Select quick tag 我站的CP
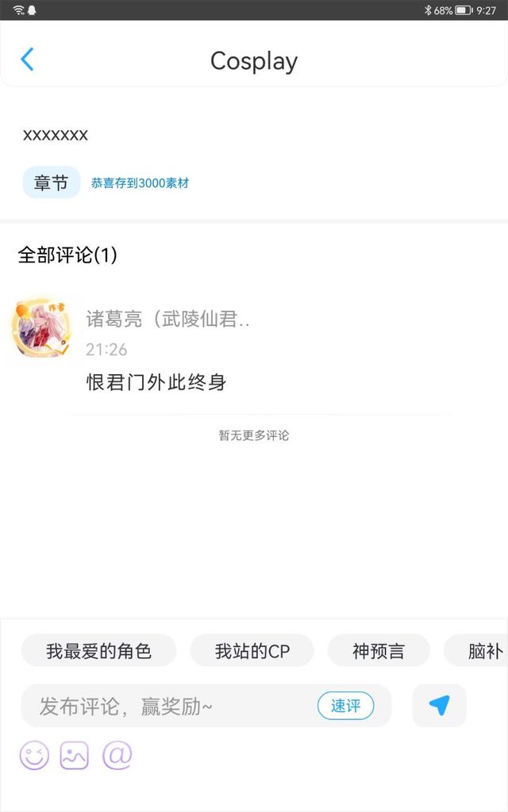Viewport: 508px width, 812px height. [x=252, y=650]
